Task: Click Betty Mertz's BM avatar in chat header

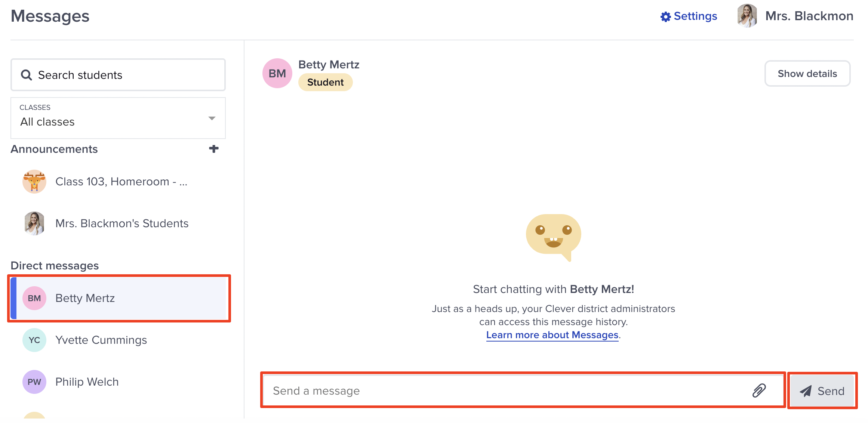Action: click(277, 73)
